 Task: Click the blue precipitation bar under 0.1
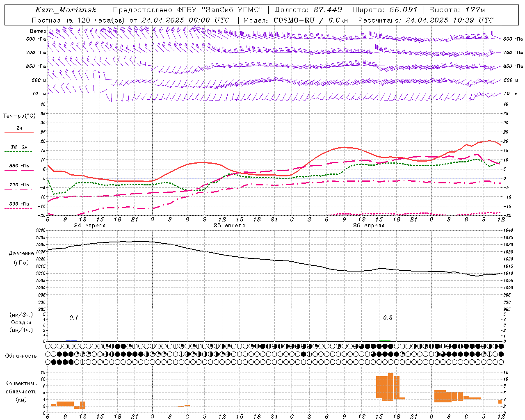click(x=71, y=341)
